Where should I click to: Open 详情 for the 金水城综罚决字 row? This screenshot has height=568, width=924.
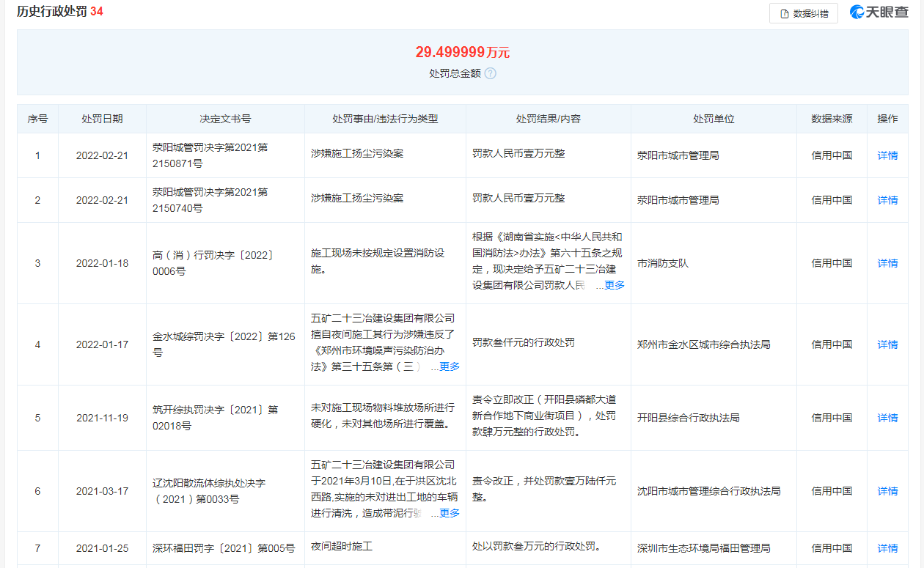pos(887,344)
